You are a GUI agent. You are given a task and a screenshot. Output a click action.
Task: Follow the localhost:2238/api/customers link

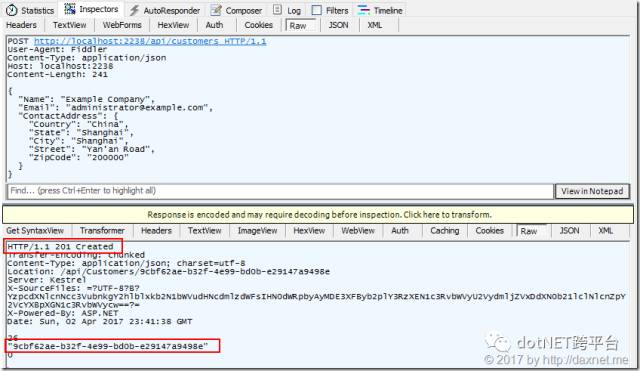150,41
